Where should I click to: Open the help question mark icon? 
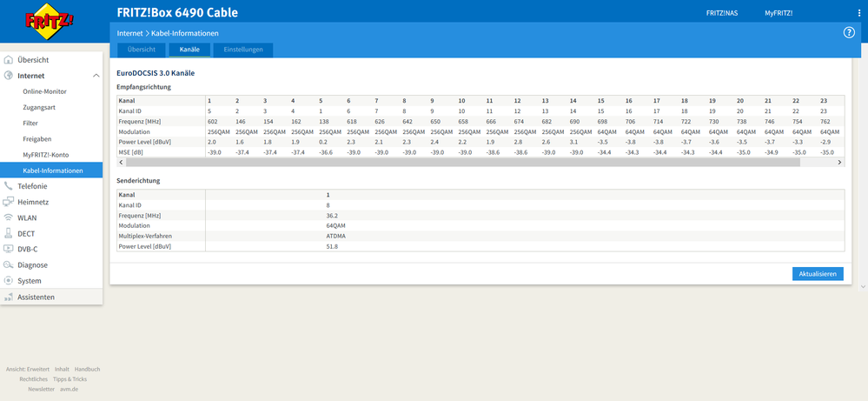(849, 33)
